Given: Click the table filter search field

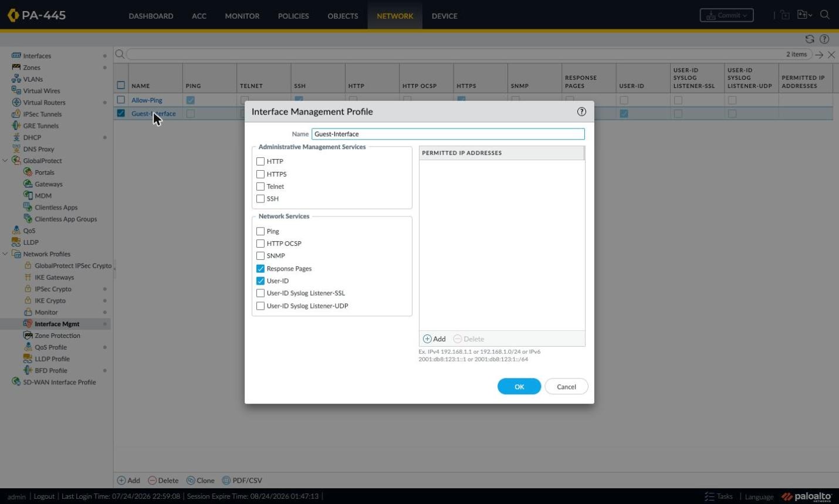Looking at the screenshot, I should pos(469,55).
